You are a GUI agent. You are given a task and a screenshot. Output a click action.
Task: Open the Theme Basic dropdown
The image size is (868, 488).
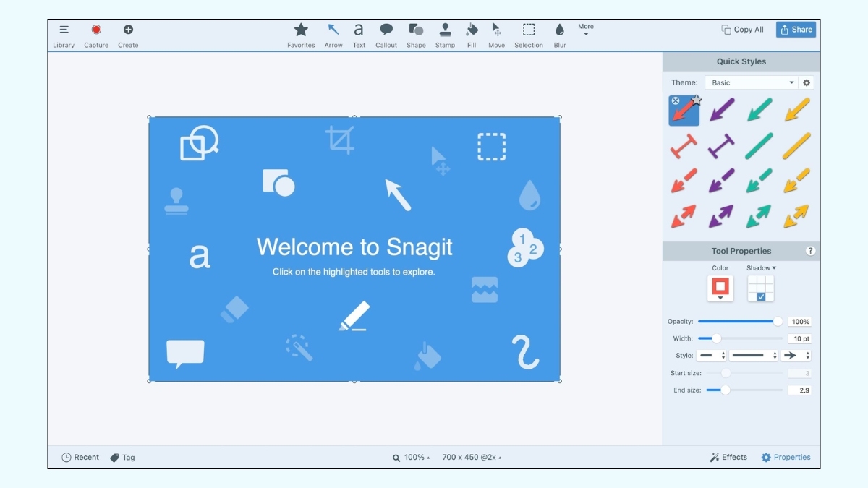(752, 82)
